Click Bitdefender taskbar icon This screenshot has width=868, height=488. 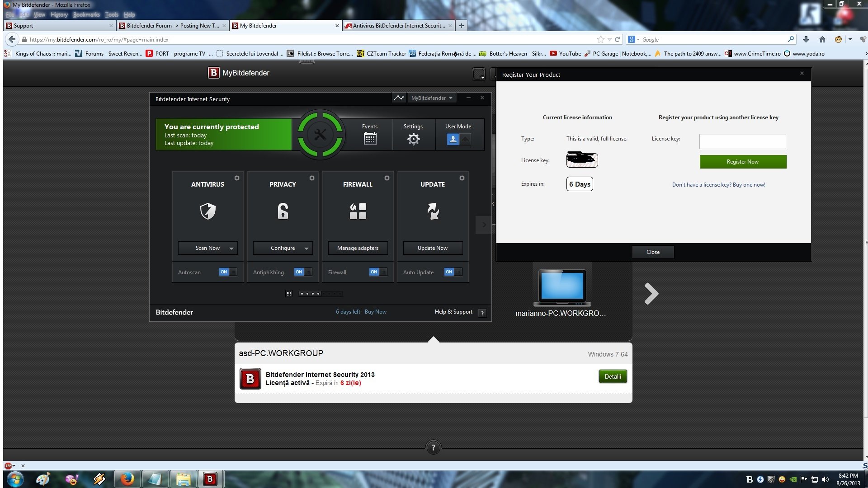click(210, 479)
